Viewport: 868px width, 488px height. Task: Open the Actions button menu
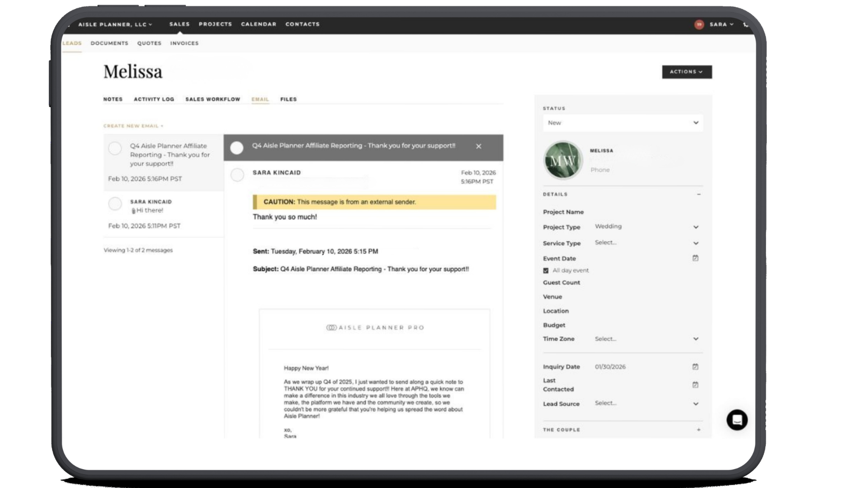pos(687,72)
